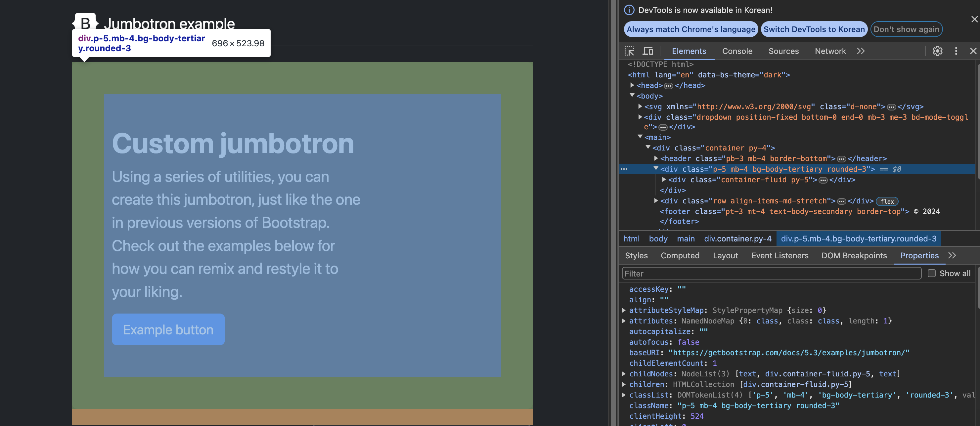This screenshot has height=426, width=980.
Task: Enable the Show all checkbox
Action: click(x=931, y=273)
